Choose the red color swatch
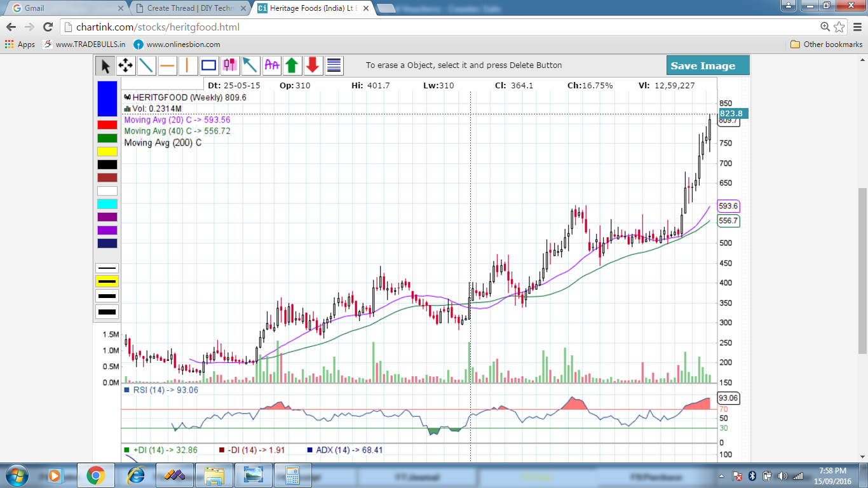868x488 pixels. (107, 125)
